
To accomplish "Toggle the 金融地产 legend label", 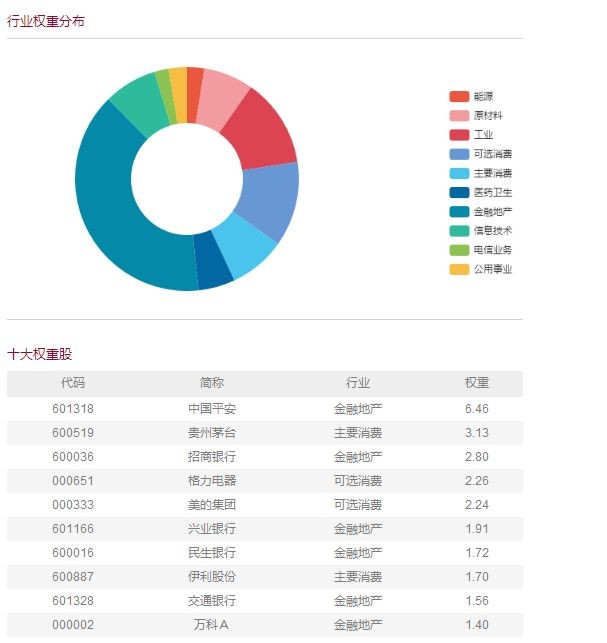I will click(493, 212).
